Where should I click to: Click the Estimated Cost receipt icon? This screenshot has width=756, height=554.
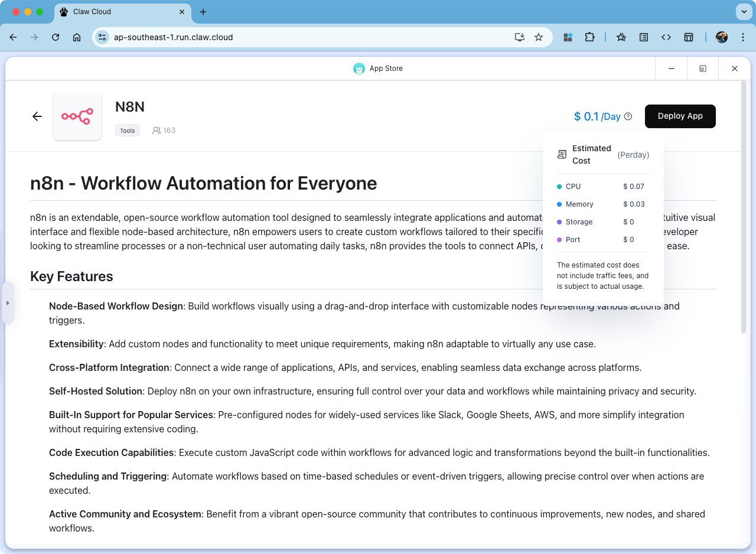[x=562, y=155]
